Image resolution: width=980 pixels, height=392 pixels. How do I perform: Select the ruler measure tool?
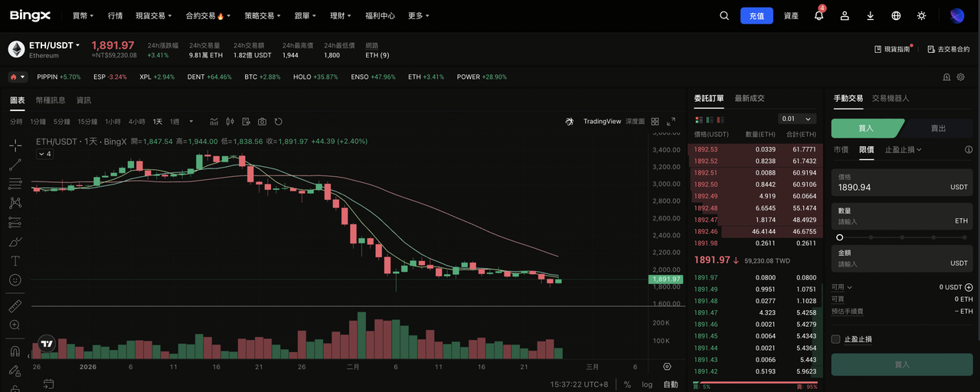[15, 306]
